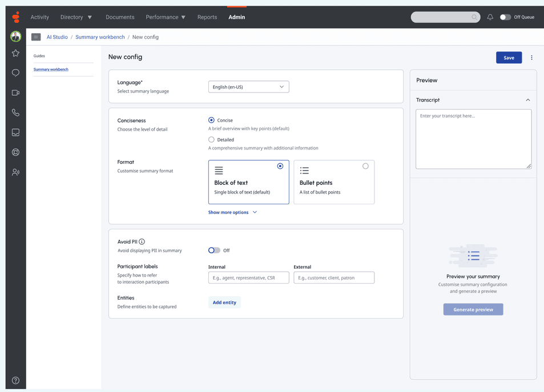Toggle the Avoid PII switch on

[213, 250]
